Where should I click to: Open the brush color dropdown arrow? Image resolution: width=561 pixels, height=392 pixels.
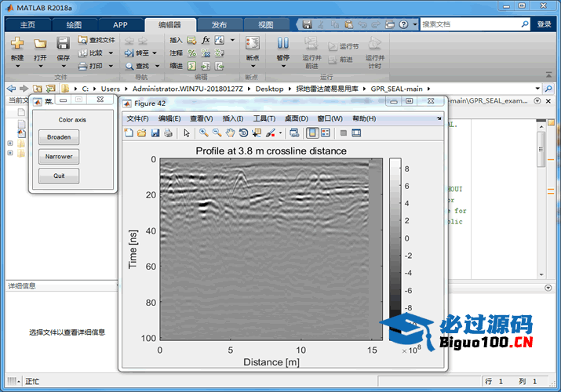click(280, 133)
